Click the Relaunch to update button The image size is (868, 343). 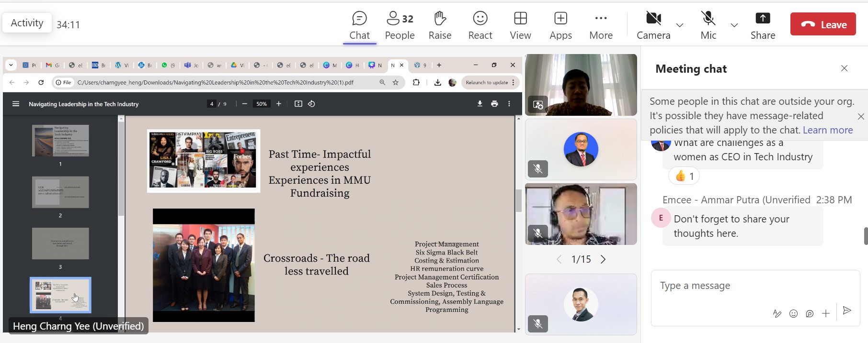[x=487, y=82]
